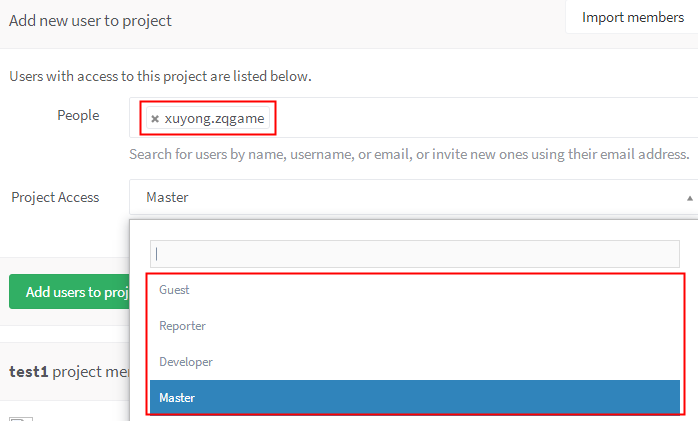Focus the access level search box
Screen dimensions: 698x421
(414, 254)
